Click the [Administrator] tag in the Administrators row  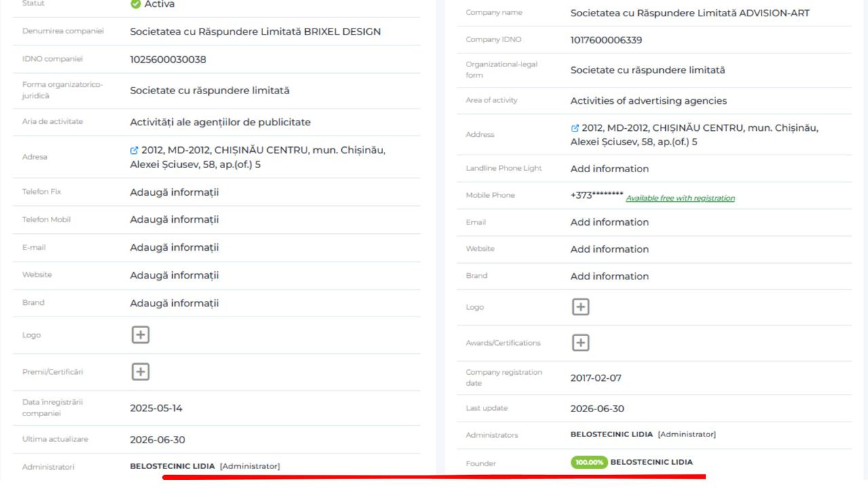coord(687,434)
